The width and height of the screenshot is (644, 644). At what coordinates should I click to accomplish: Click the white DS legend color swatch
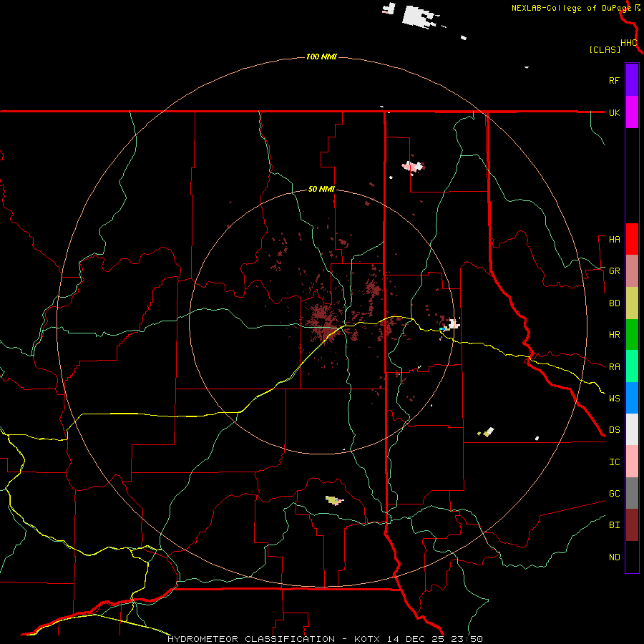(632, 429)
